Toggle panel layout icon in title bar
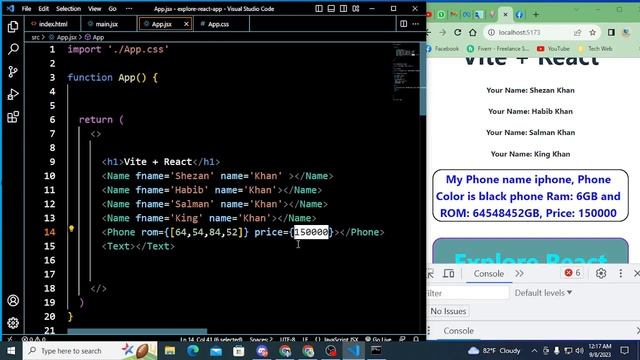Image resolution: width=640 pixels, height=360 pixels. pos(331,9)
